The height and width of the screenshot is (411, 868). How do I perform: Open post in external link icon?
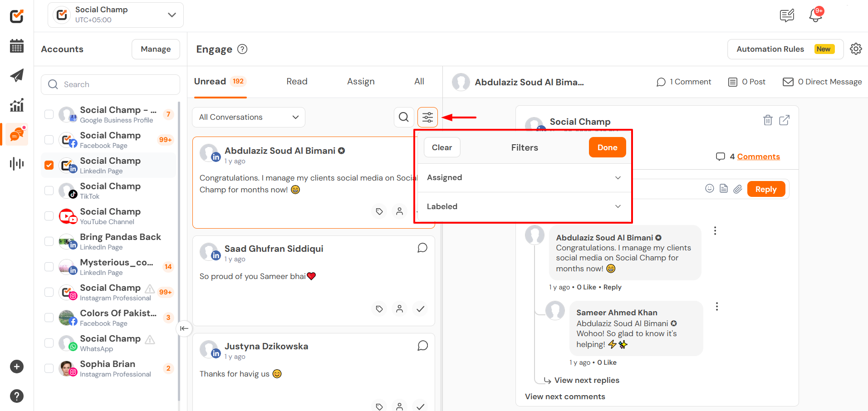tap(785, 120)
